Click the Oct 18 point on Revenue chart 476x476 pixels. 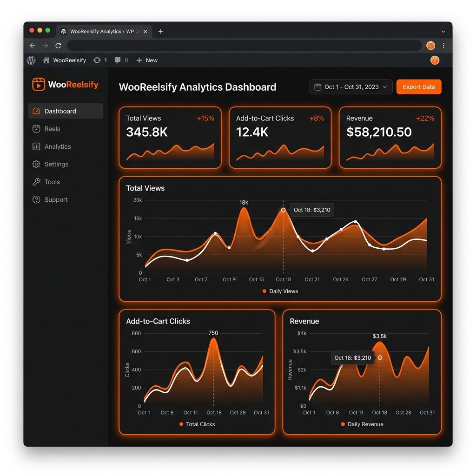coord(380,357)
